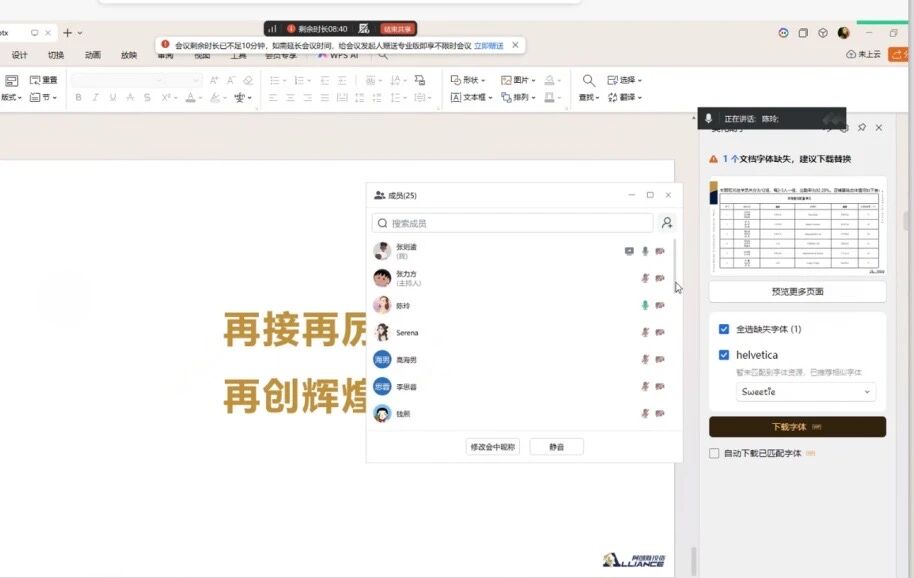Image resolution: width=914 pixels, height=578 pixels.
Task: Click camera icon in 陈玲 row
Action: click(x=660, y=305)
